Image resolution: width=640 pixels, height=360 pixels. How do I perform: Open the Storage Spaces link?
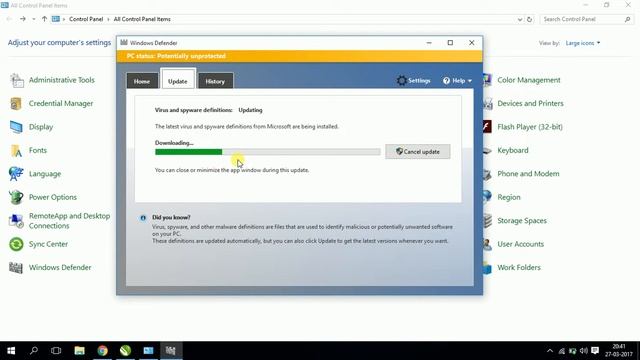pos(522,221)
